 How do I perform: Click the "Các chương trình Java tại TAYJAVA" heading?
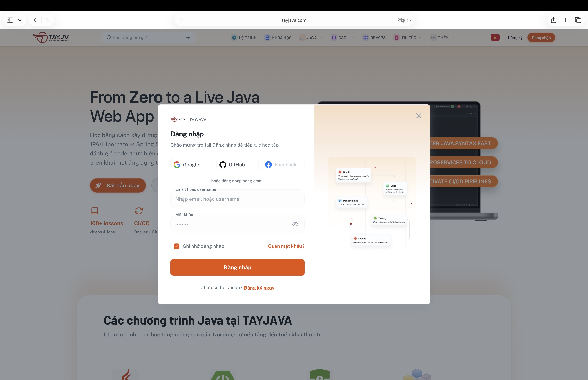click(x=198, y=320)
